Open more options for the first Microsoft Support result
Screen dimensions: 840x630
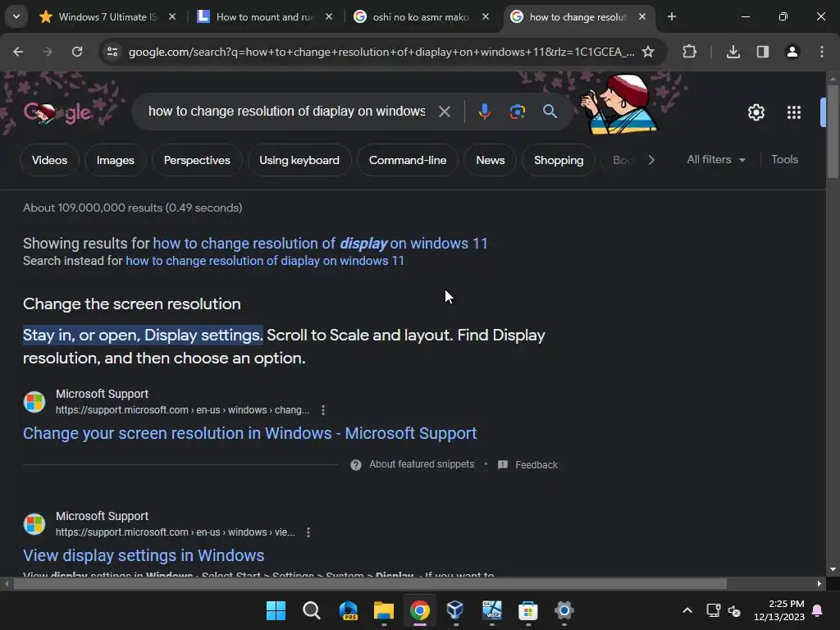[323, 410]
